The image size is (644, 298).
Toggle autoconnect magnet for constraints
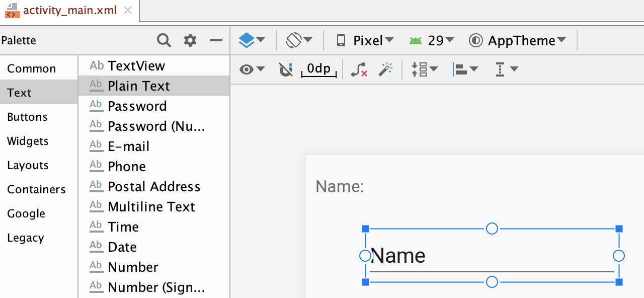(x=286, y=69)
